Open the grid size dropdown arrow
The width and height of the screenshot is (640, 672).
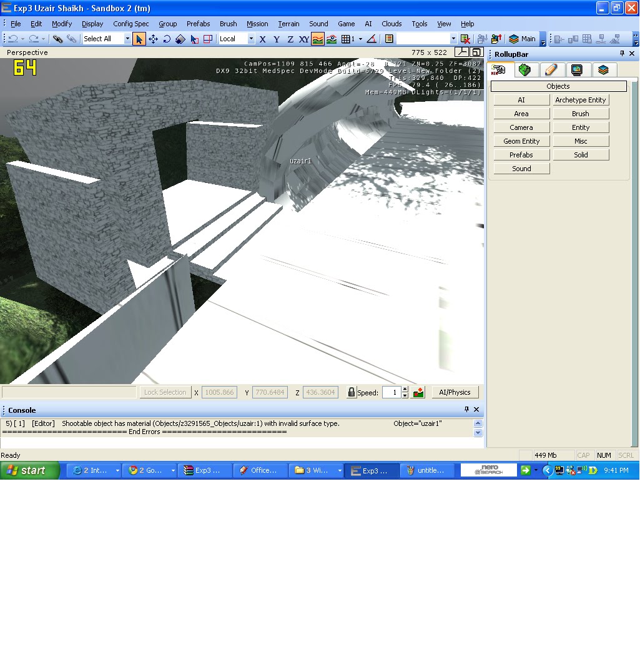(360, 39)
